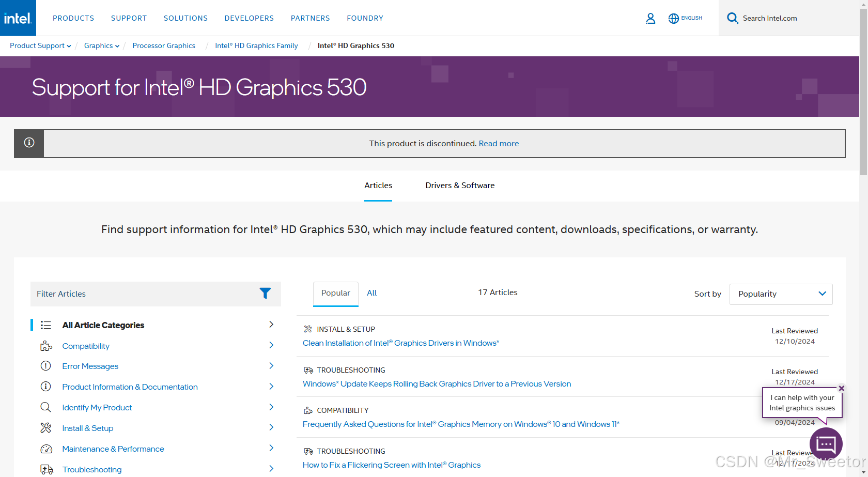868x477 pixels.
Task: Click the Filter Articles header bar
Action: coord(156,294)
